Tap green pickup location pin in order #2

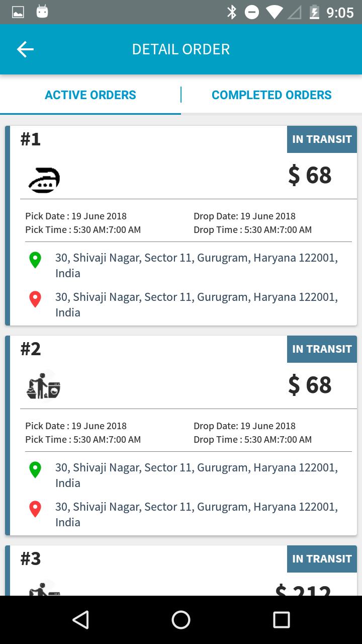(x=35, y=470)
